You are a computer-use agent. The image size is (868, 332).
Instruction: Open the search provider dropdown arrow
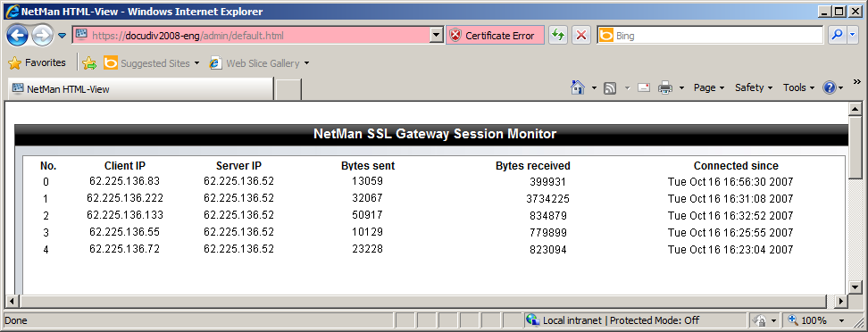pyautogui.click(x=853, y=36)
